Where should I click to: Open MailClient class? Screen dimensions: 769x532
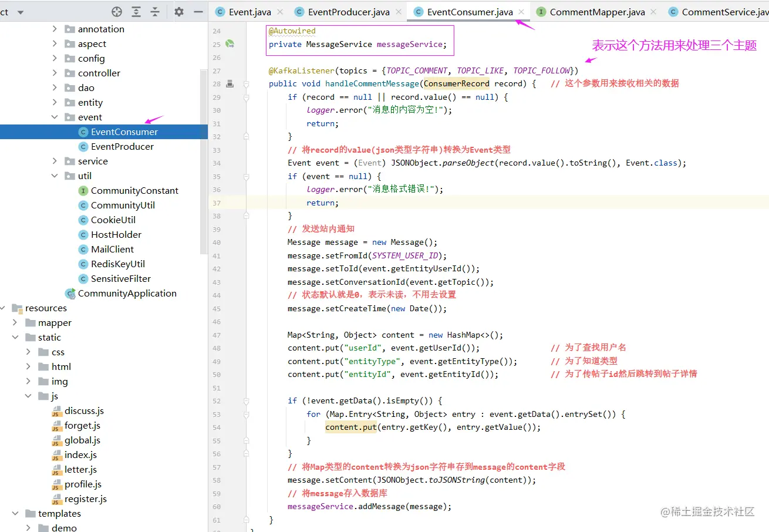click(112, 249)
